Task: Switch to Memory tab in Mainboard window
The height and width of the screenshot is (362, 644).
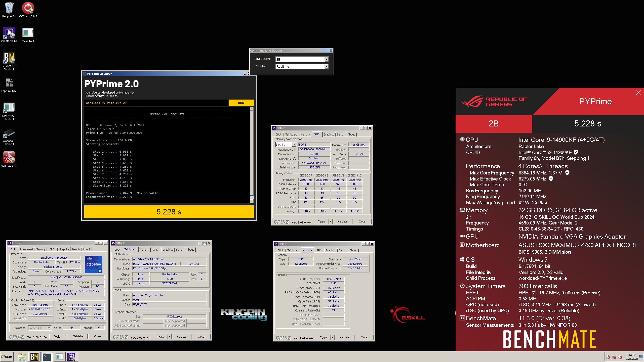Action: pos(144,250)
